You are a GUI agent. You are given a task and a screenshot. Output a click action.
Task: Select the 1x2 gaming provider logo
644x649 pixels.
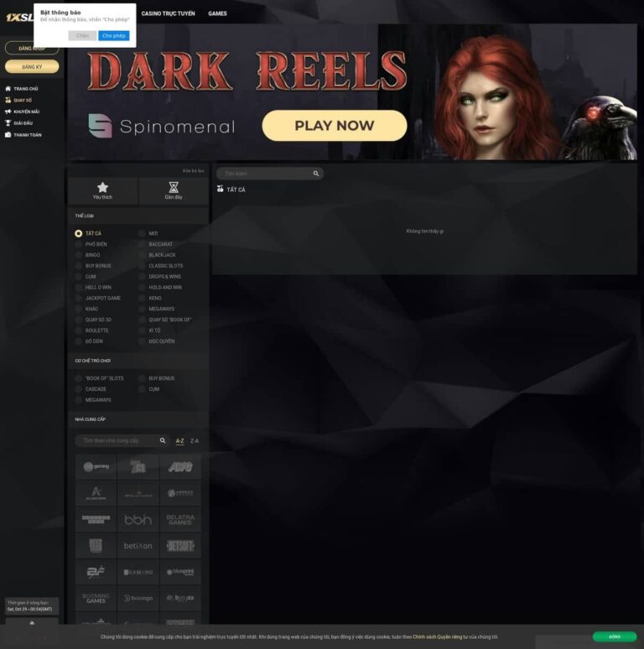96,466
